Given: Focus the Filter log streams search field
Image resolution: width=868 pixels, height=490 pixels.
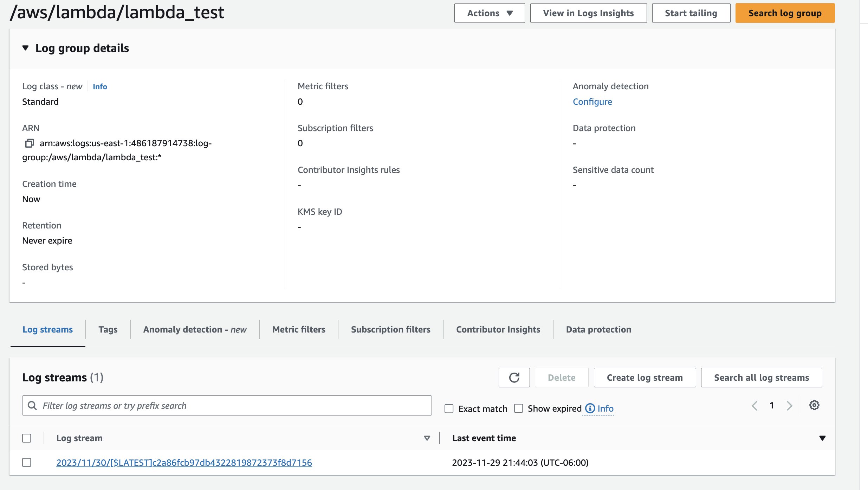Looking at the screenshot, I should point(232,406).
